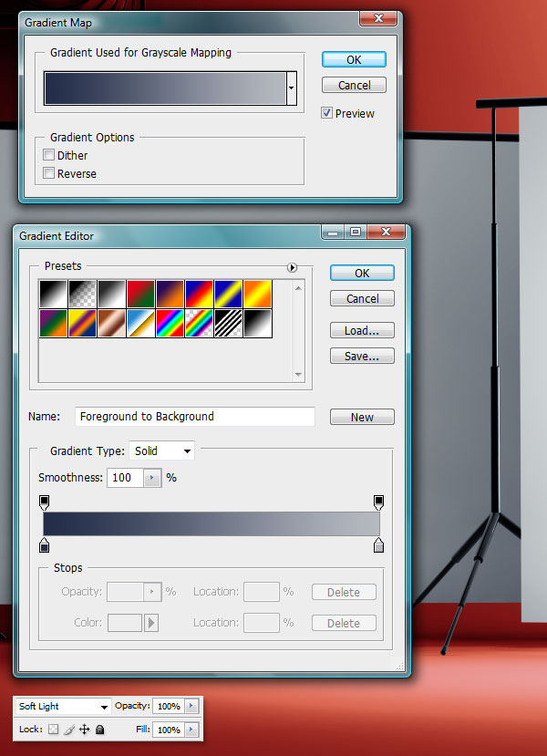Viewport: 547px width, 756px height.
Task: Click Cancel in Gradient Map dialog
Action: [354, 85]
